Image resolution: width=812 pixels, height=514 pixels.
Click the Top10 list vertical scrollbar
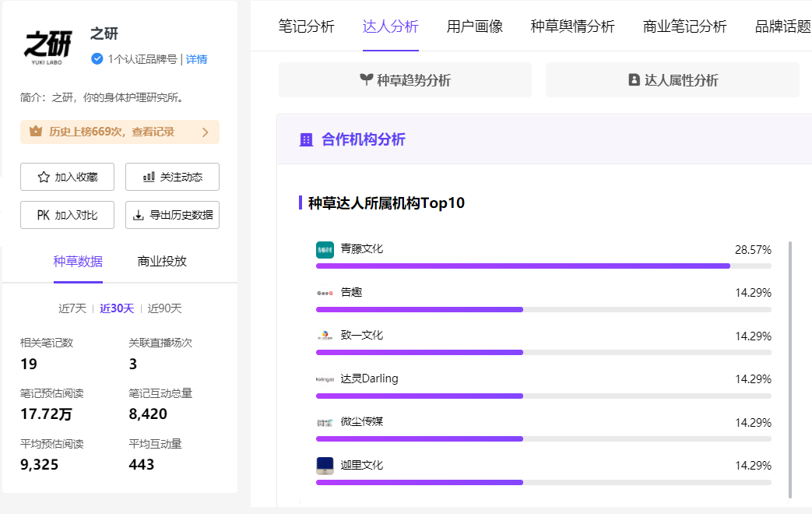point(790,369)
